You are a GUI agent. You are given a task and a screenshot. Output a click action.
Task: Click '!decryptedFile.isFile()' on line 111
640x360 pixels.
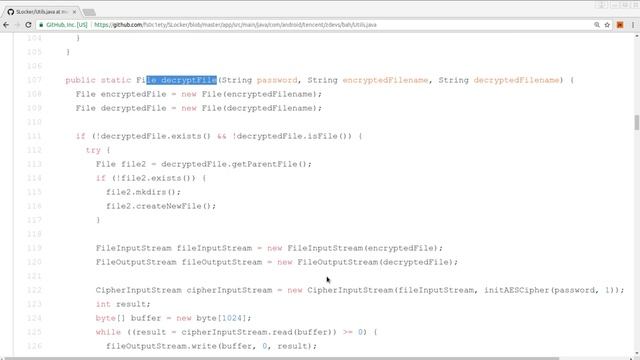(291, 136)
